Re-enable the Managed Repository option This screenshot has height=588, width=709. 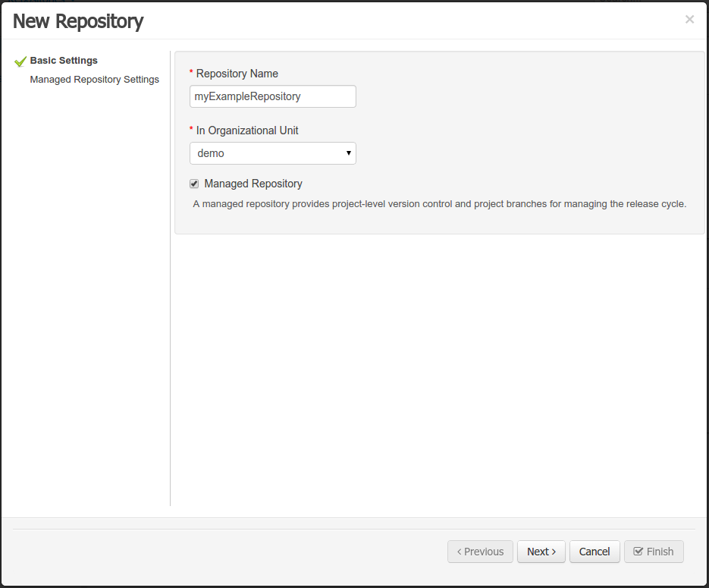(193, 183)
